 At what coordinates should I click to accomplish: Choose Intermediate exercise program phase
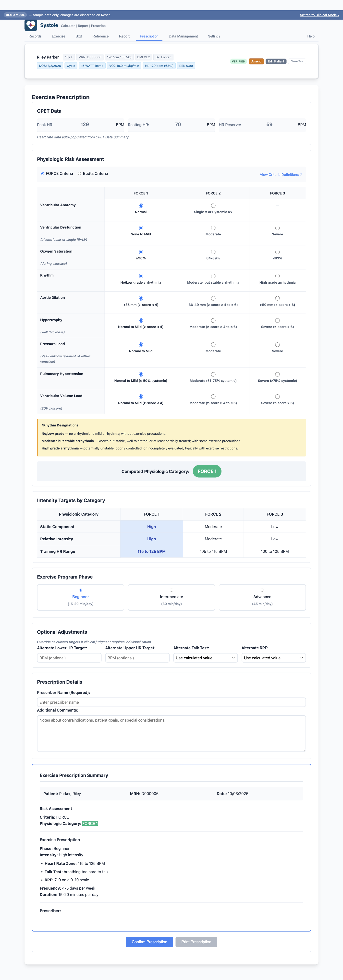tap(171, 597)
